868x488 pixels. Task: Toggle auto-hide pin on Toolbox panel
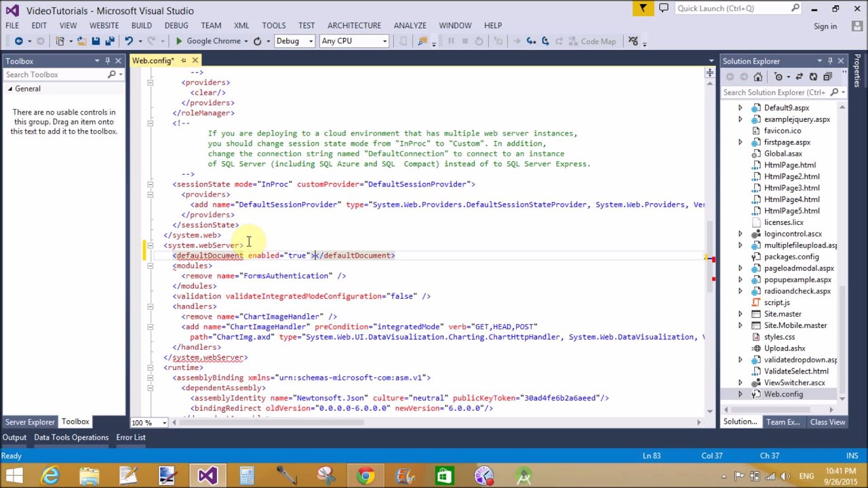[107, 61]
